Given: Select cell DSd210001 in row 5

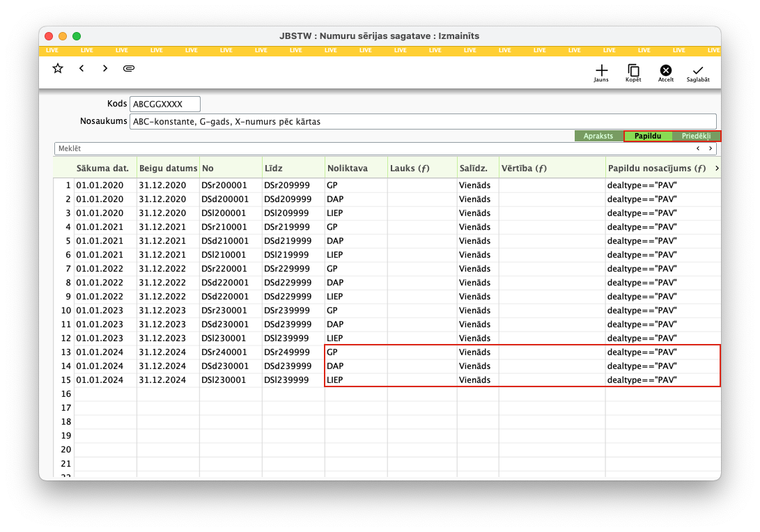Looking at the screenshot, I should point(231,241).
